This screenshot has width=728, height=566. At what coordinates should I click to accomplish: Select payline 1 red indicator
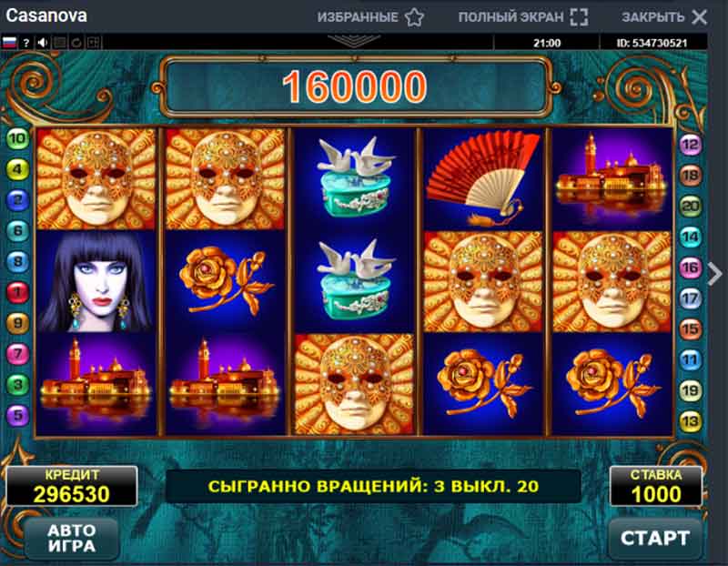click(17, 292)
